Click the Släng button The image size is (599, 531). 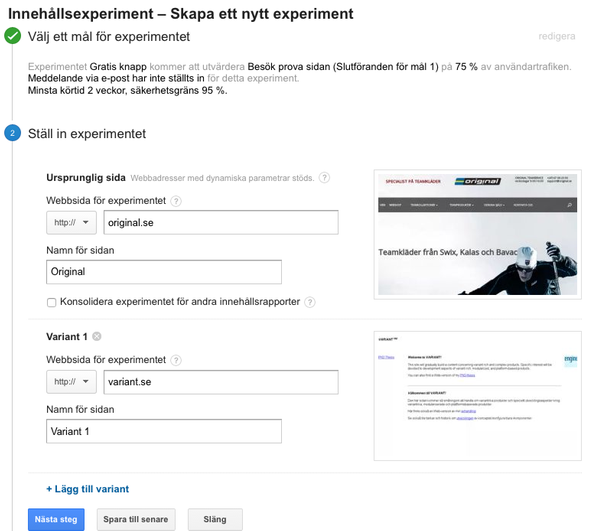(x=215, y=520)
